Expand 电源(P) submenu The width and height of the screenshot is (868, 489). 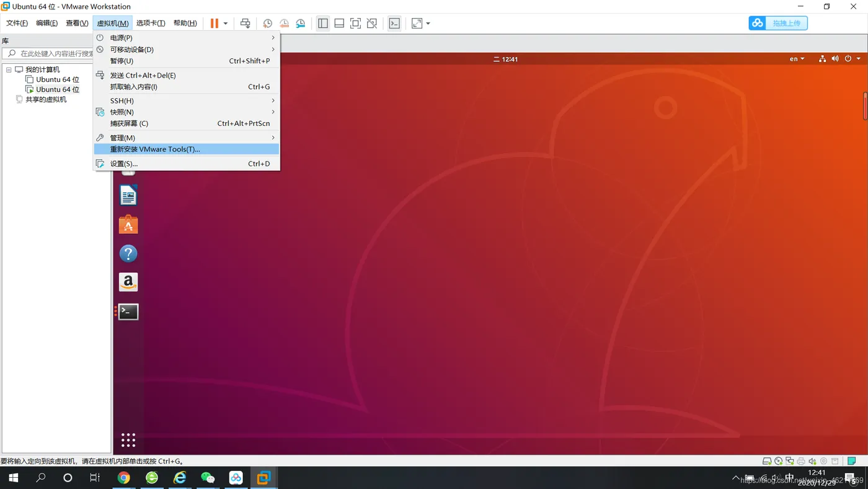click(186, 38)
